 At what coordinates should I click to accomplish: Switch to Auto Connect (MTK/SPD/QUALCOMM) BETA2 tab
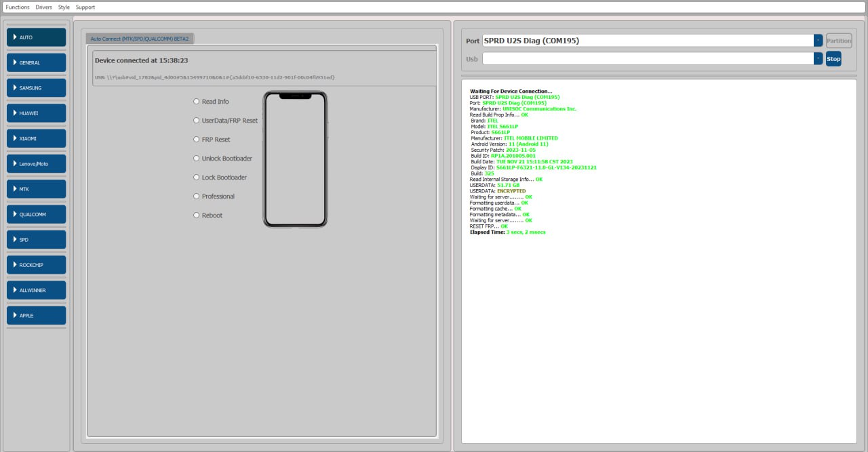click(140, 39)
